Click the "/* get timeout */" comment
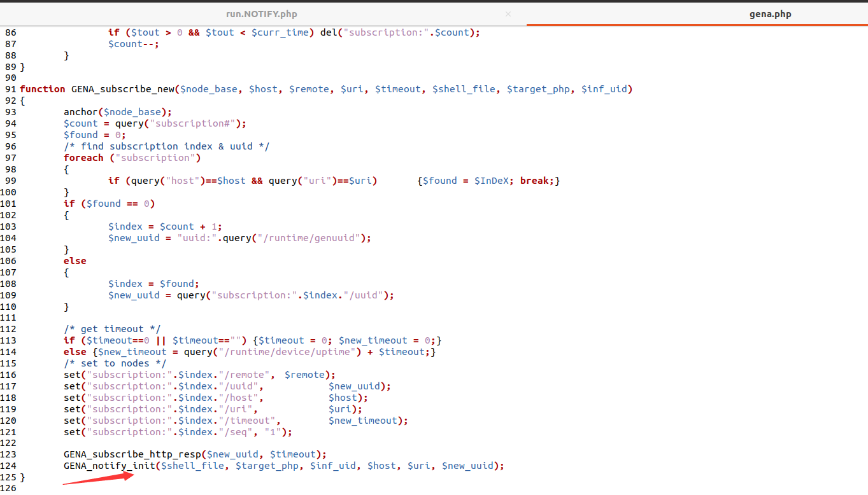The width and height of the screenshot is (868, 495). [112, 329]
